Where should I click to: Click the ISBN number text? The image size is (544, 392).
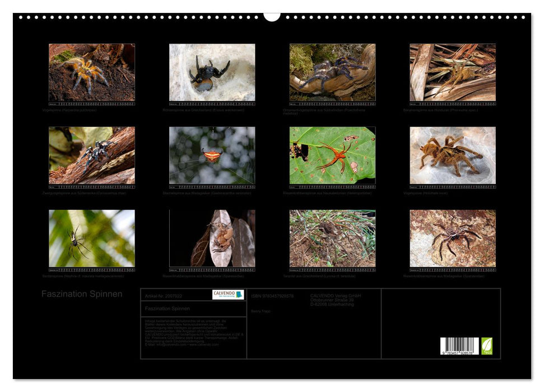[272, 296]
